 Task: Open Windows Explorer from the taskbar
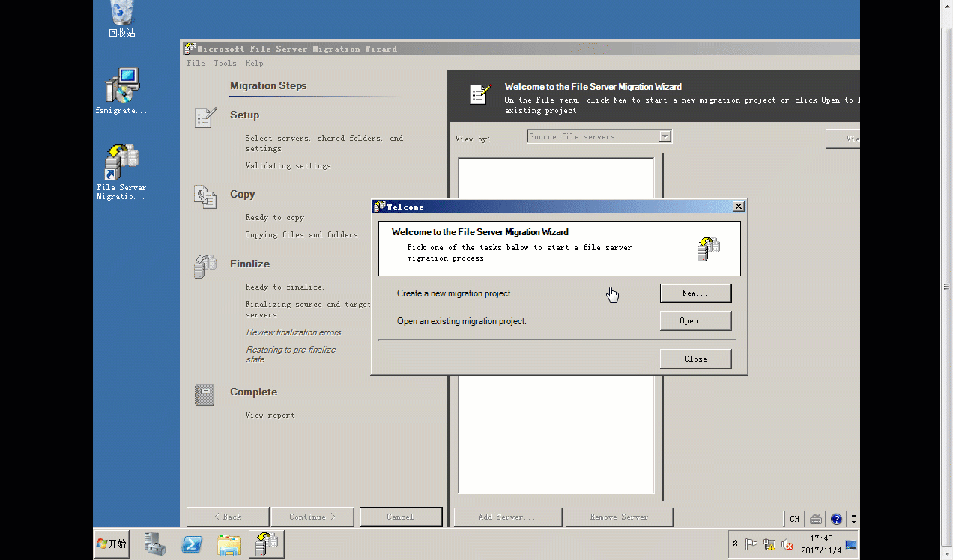229,544
